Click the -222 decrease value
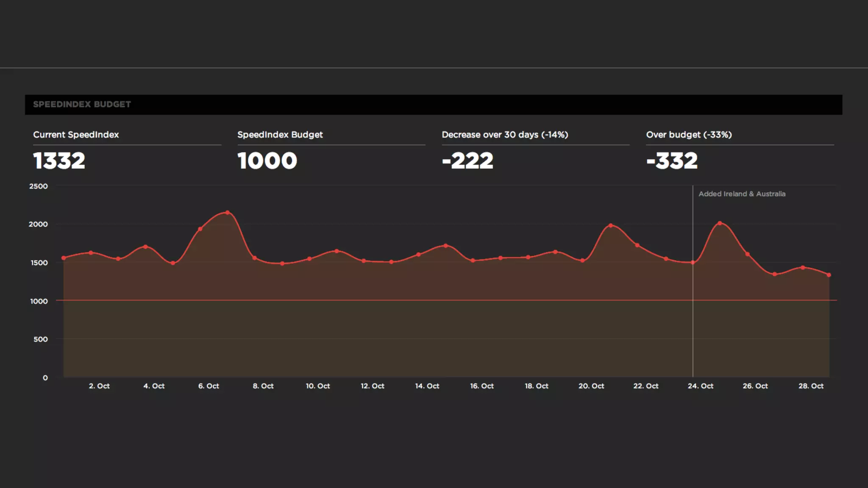Image resolution: width=868 pixels, height=488 pixels. [x=467, y=161]
